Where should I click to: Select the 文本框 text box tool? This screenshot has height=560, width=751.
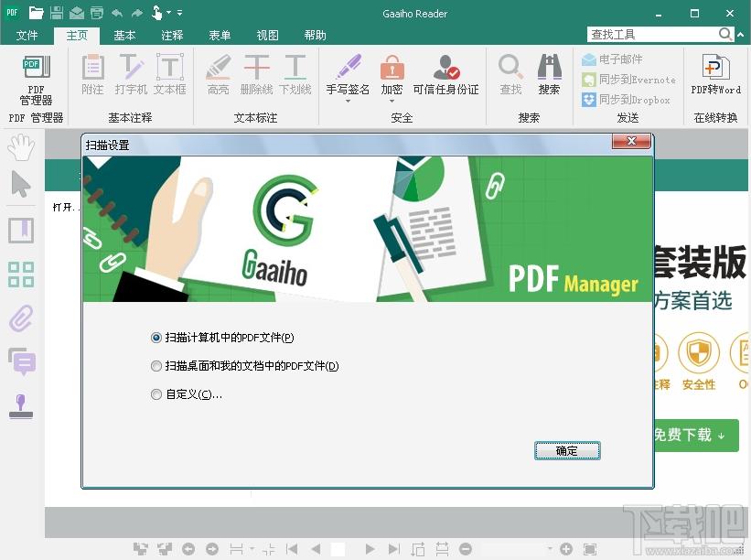pos(169,74)
